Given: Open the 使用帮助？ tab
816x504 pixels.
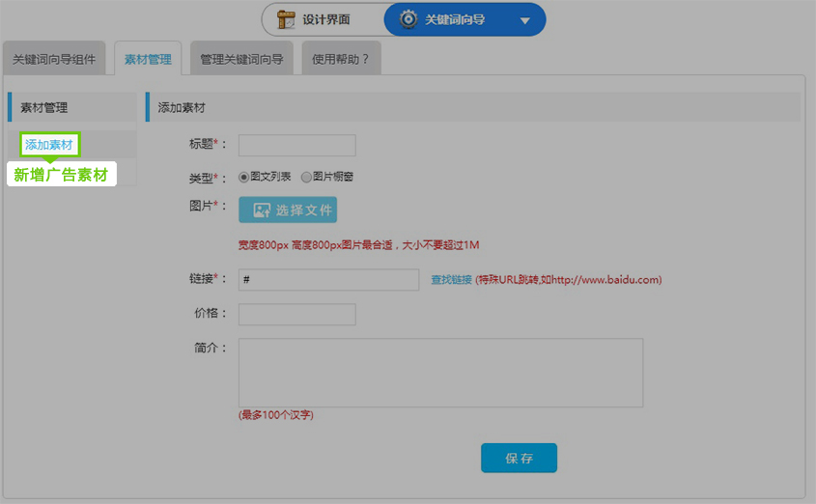Looking at the screenshot, I should click(341, 59).
